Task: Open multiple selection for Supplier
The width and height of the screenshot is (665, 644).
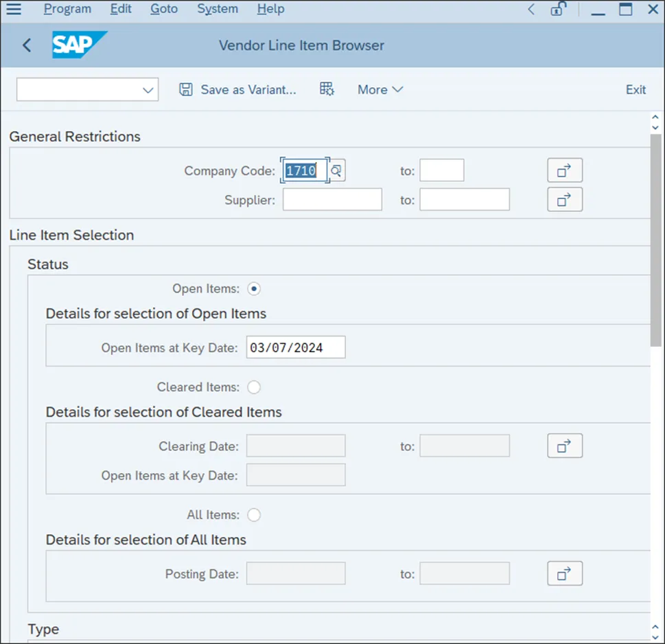Action: [564, 200]
